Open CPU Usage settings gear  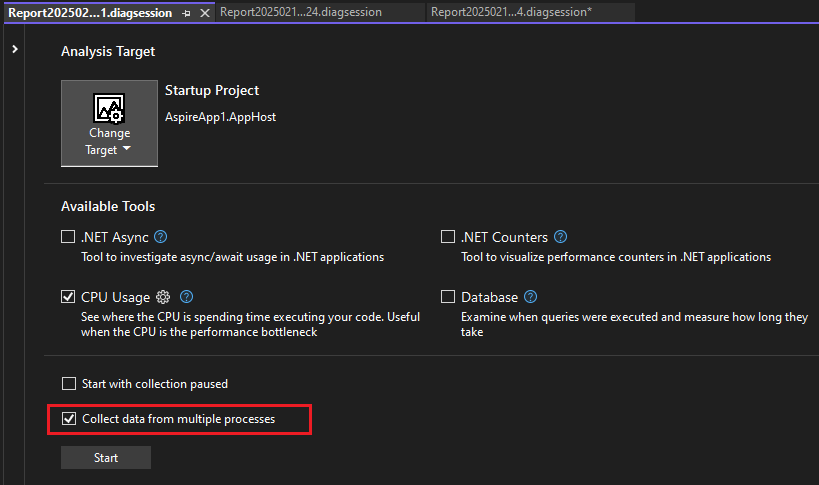click(163, 297)
